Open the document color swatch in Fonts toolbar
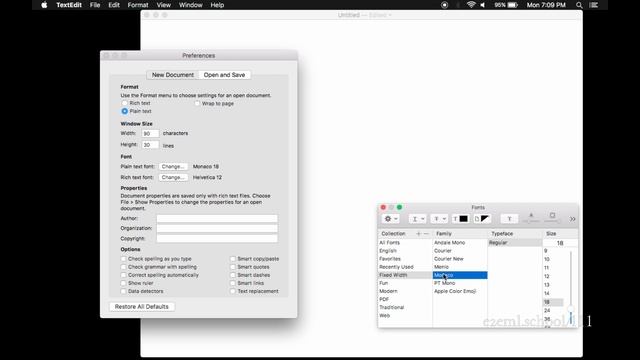 click(x=481, y=219)
